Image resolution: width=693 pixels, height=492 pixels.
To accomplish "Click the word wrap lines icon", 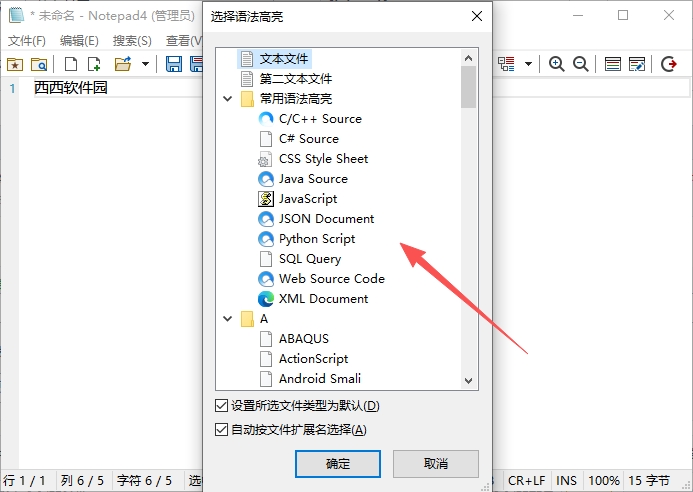I will click(x=613, y=65).
